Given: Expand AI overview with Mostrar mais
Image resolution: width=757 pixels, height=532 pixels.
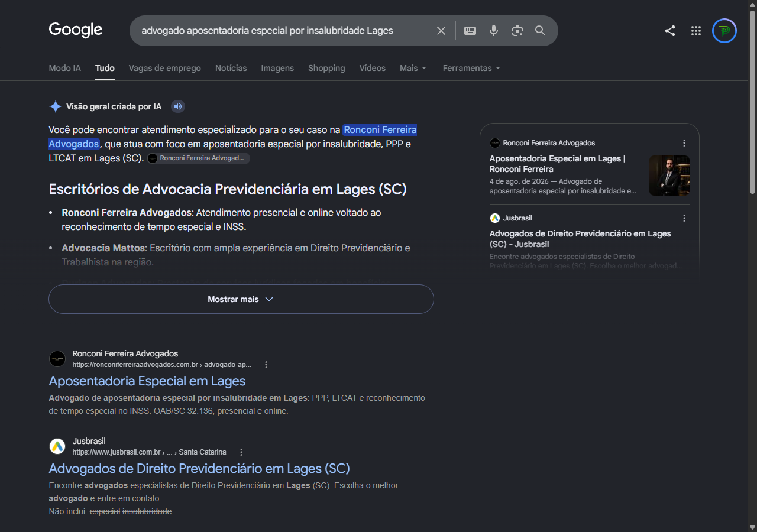Looking at the screenshot, I should [x=241, y=299].
